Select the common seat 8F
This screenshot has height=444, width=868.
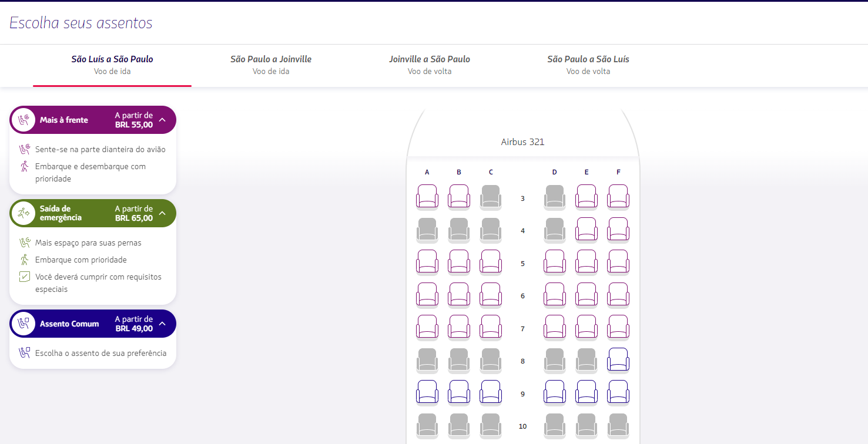tap(618, 360)
